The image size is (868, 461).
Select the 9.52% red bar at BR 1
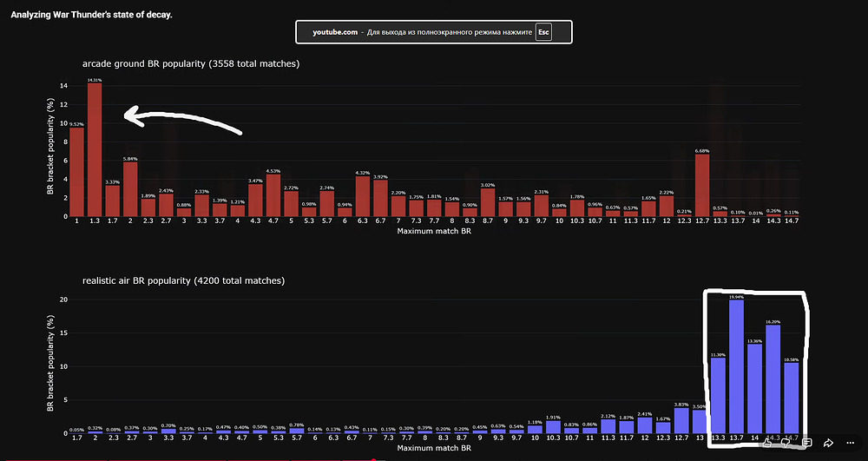pyautogui.click(x=77, y=172)
